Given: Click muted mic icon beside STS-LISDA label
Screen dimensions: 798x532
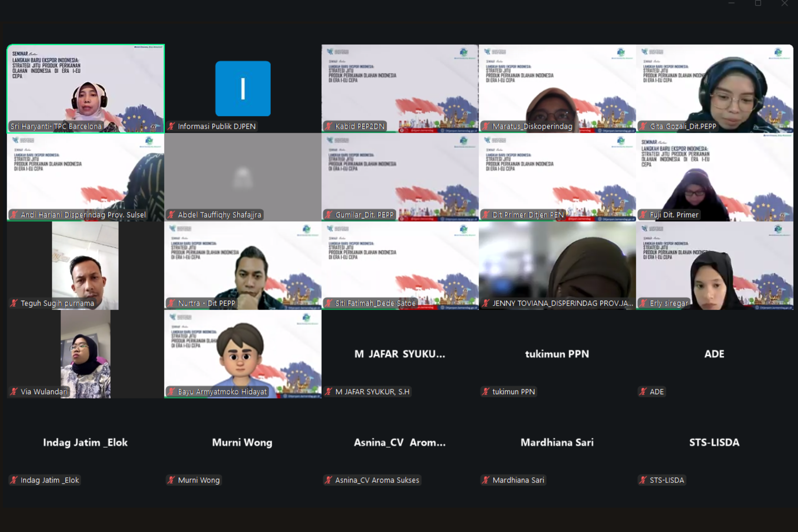Looking at the screenshot, I should pyautogui.click(x=643, y=480).
